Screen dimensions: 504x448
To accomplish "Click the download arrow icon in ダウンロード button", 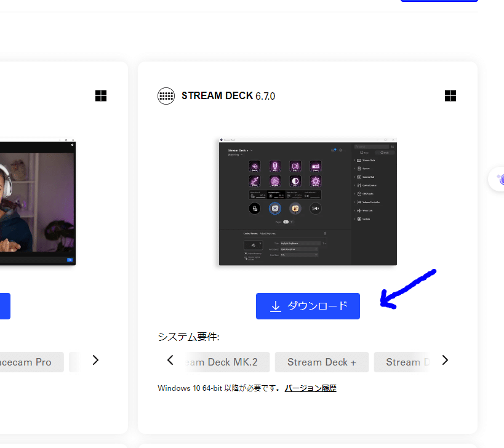I will click(276, 306).
